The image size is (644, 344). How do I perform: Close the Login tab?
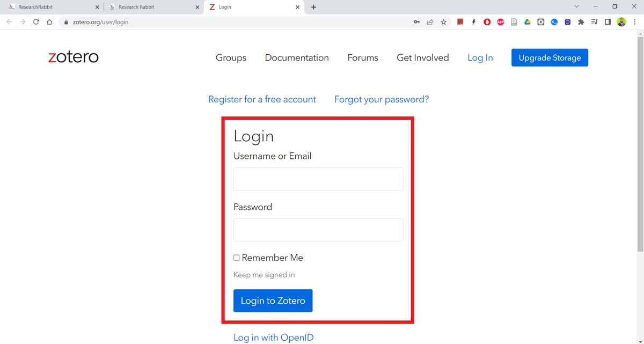click(x=298, y=7)
